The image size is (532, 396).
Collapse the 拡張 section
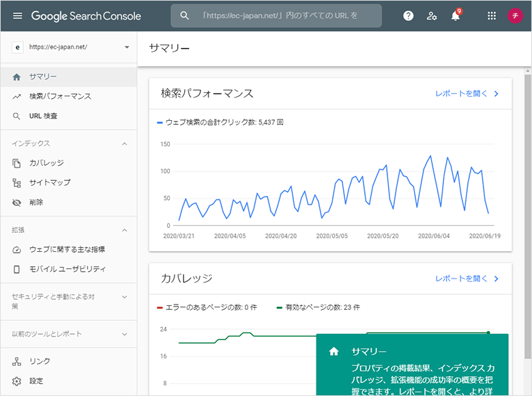[125, 230]
